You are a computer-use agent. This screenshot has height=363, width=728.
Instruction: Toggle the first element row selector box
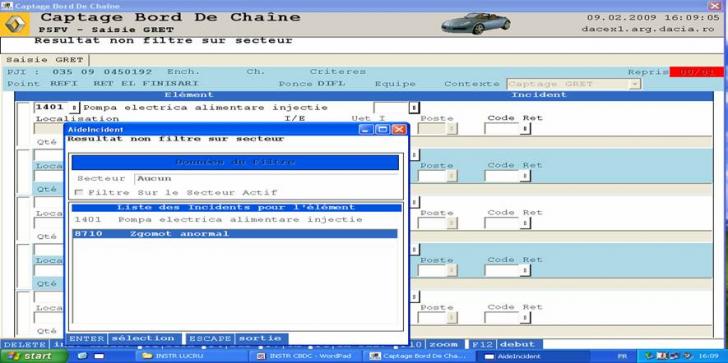[24, 124]
